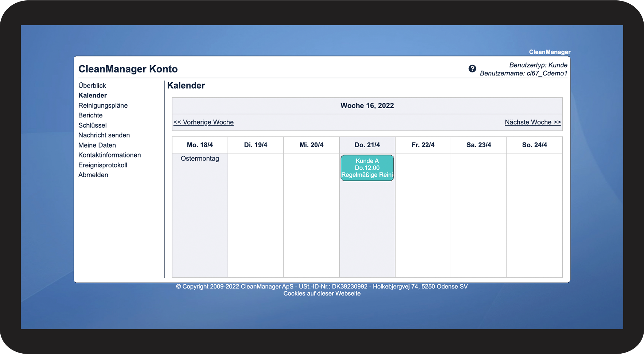Open the Schlüssel page
Screen dimensions: 644x354
[93, 125]
